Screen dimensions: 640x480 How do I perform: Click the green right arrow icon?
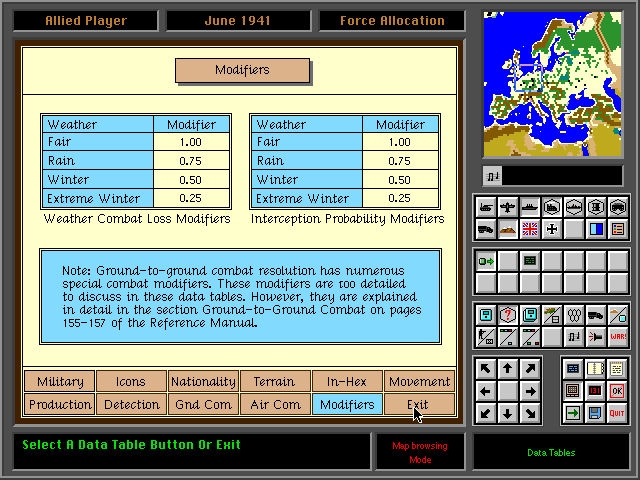(572, 413)
